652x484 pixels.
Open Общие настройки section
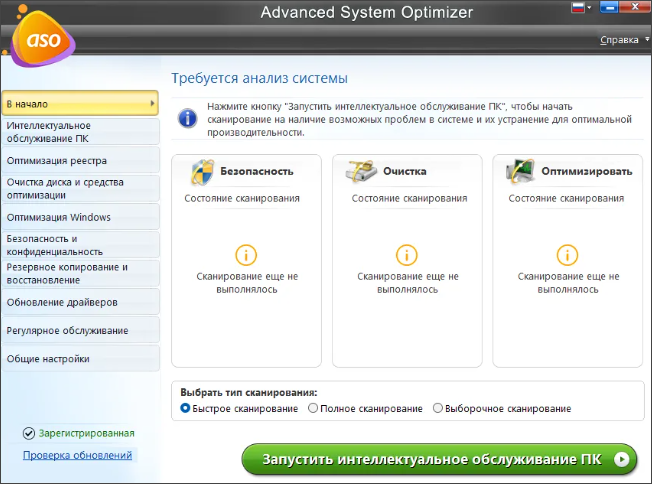(80, 358)
